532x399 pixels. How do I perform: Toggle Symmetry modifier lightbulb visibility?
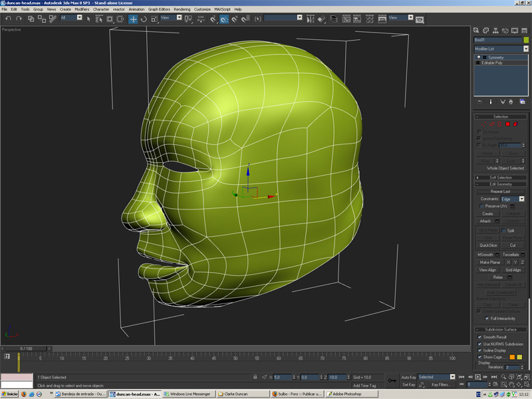coord(479,57)
